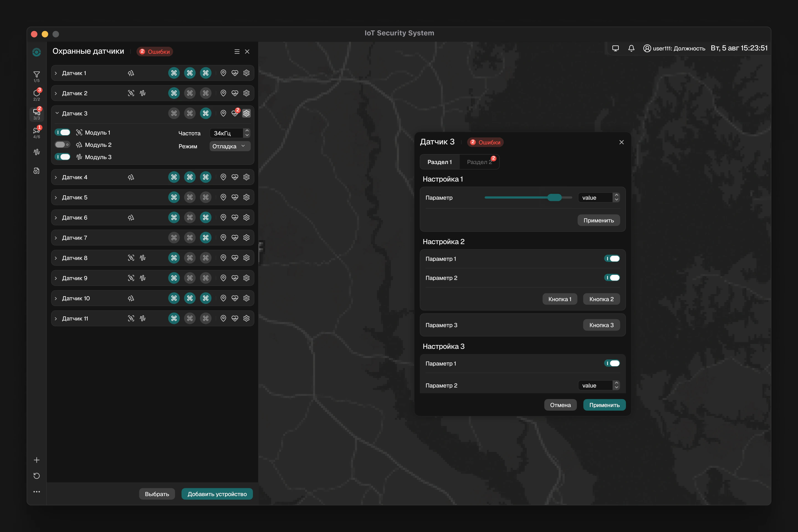Click the Кнопка 1 button
Screen dimensions: 798x532
tap(560, 299)
